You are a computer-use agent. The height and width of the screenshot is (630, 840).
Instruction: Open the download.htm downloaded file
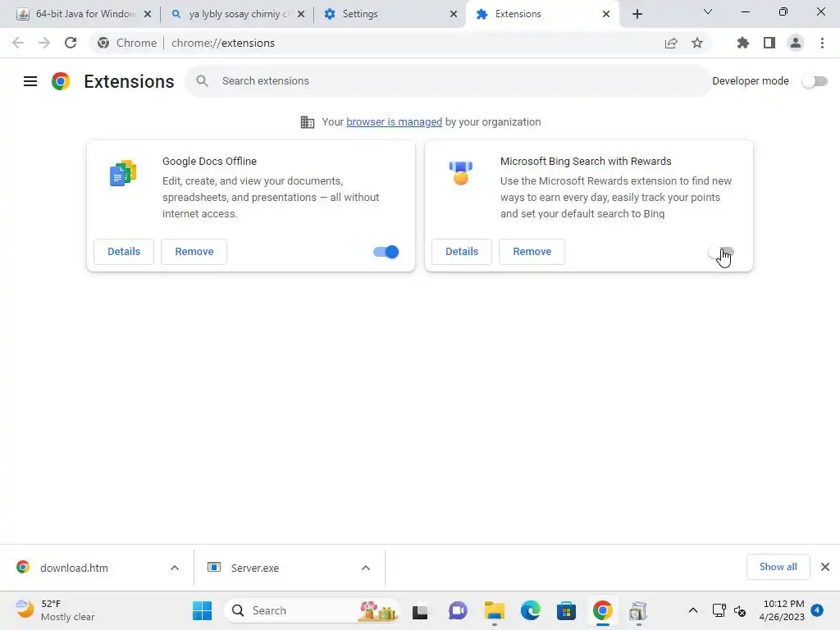click(74, 568)
